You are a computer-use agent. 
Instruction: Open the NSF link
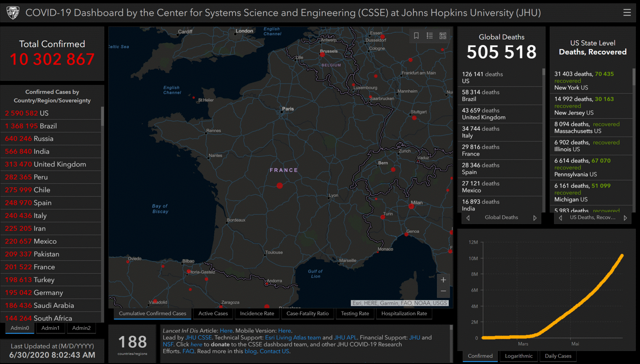(168, 344)
